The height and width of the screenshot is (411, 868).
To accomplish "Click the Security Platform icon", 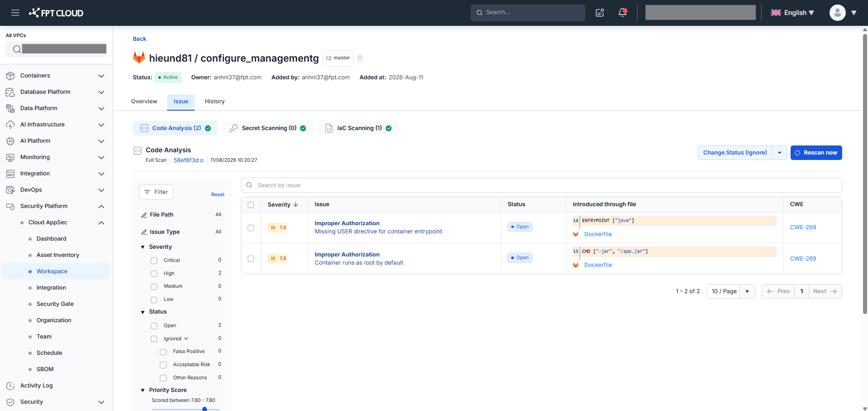I will pyautogui.click(x=10, y=206).
